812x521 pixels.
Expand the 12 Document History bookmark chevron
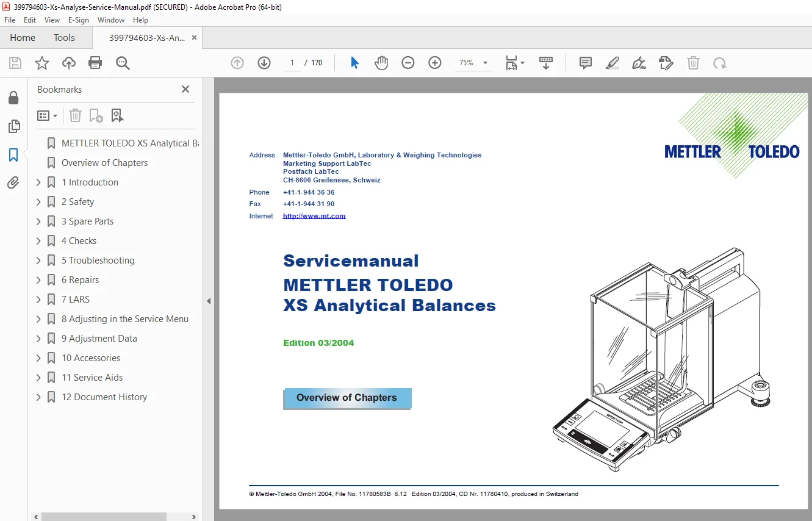pyautogui.click(x=38, y=397)
